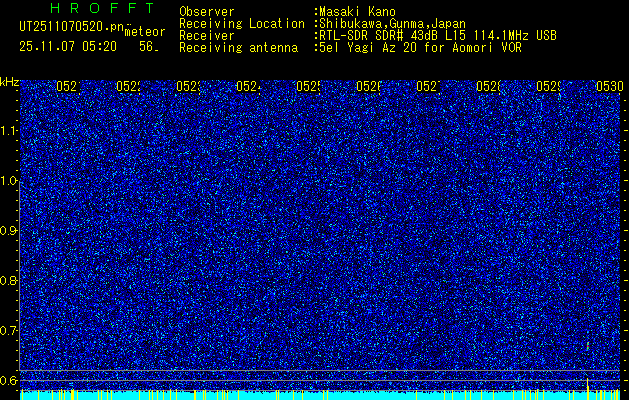Viewport: 629px width, 400px height.
Task: Click the 0522 time marker
Action: (128, 86)
